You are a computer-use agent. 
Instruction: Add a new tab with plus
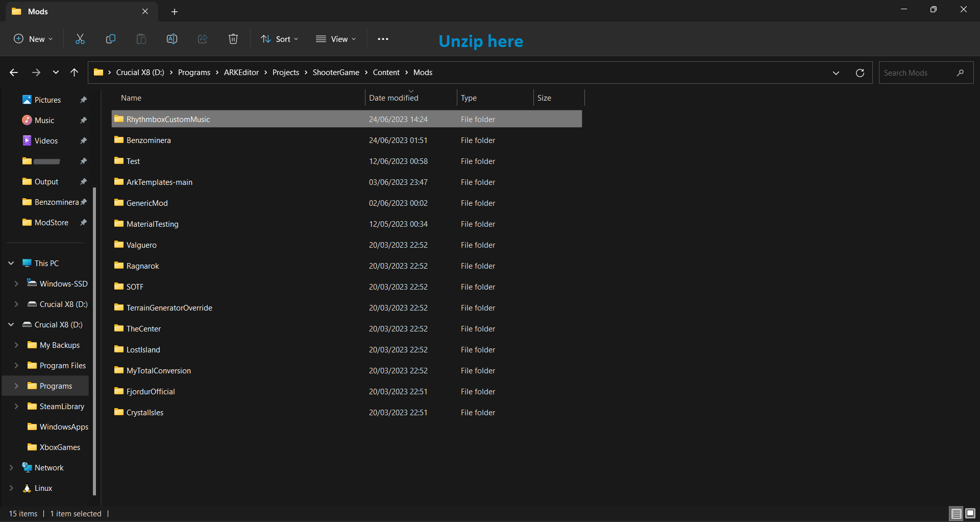(x=175, y=11)
